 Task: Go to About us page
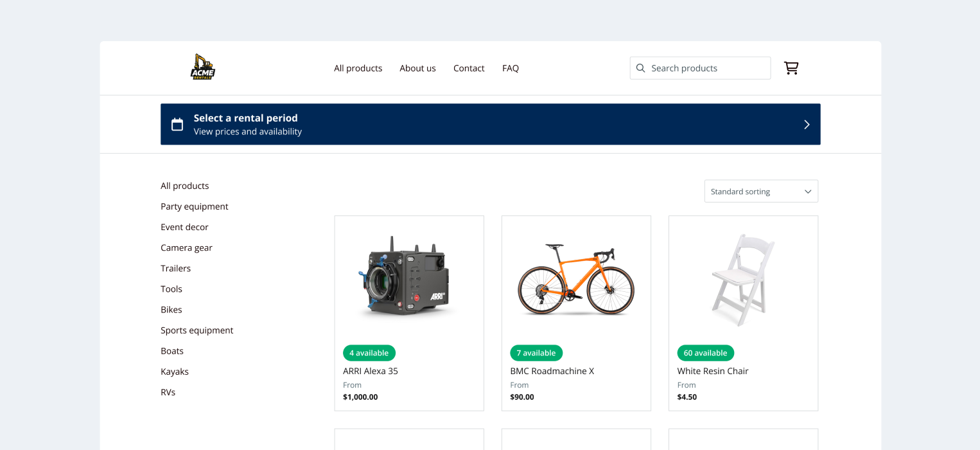[417, 68]
